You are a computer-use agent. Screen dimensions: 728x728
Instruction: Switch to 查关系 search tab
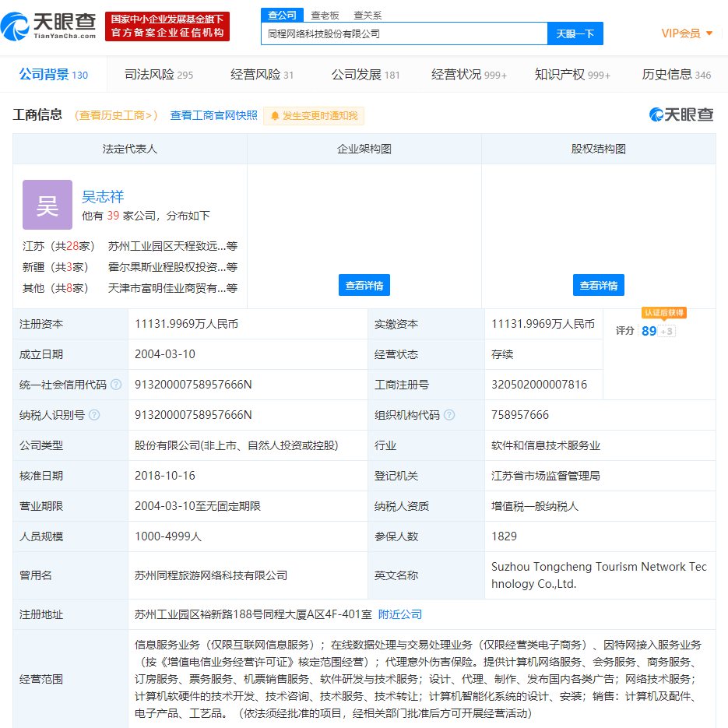[368, 15]
